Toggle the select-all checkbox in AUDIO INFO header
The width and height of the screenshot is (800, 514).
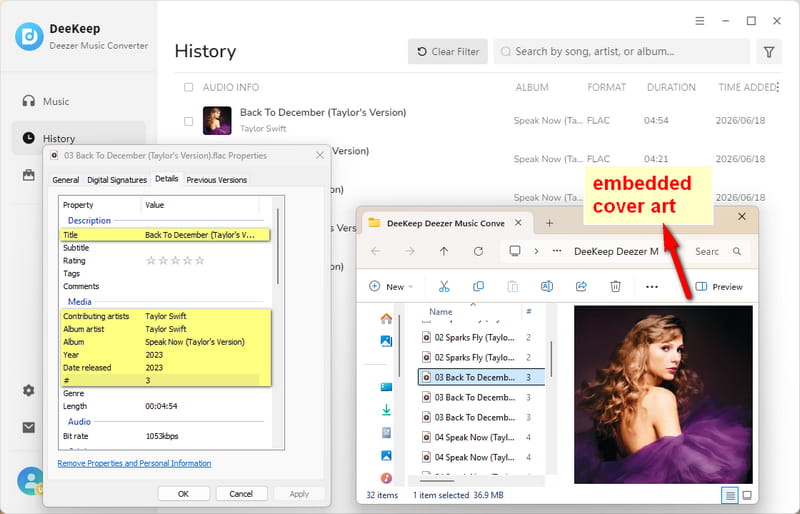[x=188, y=87]
